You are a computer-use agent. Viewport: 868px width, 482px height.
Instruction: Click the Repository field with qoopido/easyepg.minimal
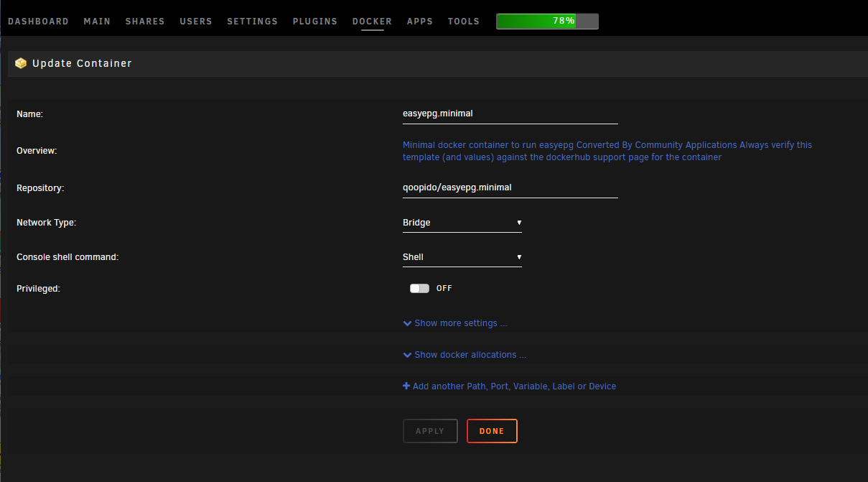tap(510, 188)
